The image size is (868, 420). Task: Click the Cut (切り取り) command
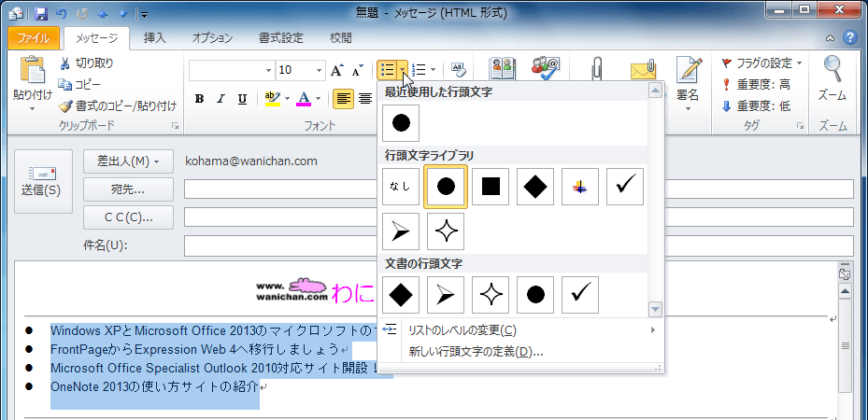86,63
